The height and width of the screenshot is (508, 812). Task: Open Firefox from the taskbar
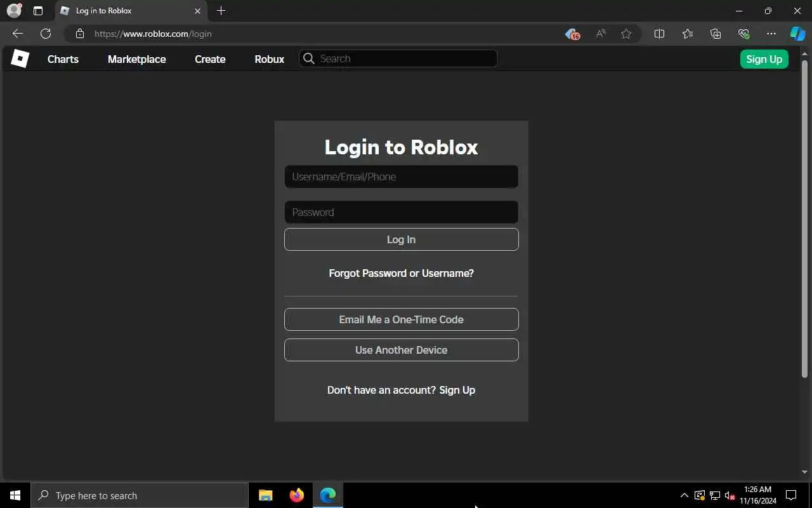296,495
